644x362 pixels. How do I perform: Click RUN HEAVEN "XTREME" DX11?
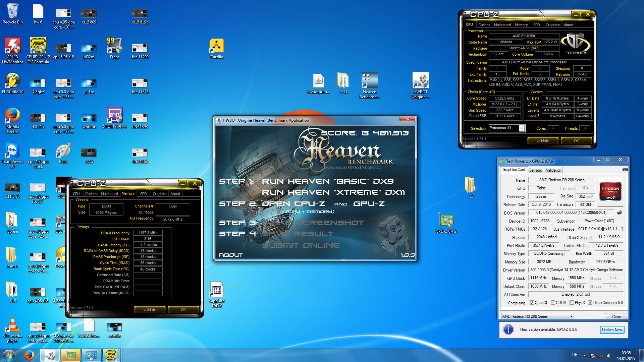tap(333, 192)
